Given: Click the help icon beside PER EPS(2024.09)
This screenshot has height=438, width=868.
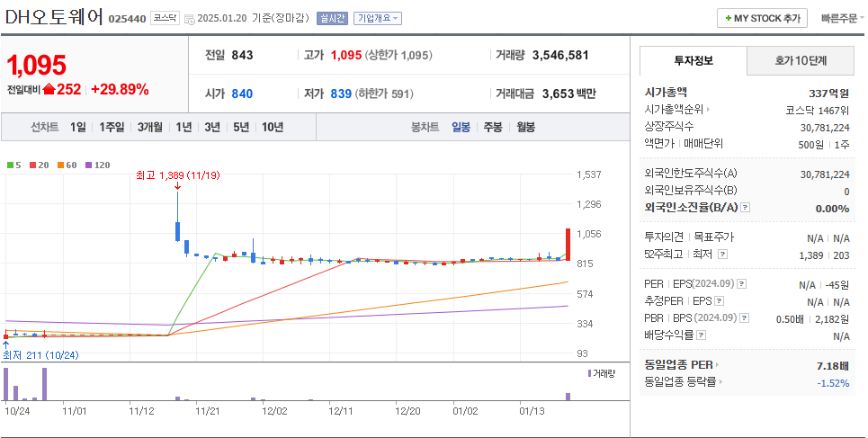Looking at the screenshot, I should (x=744, y=284).
